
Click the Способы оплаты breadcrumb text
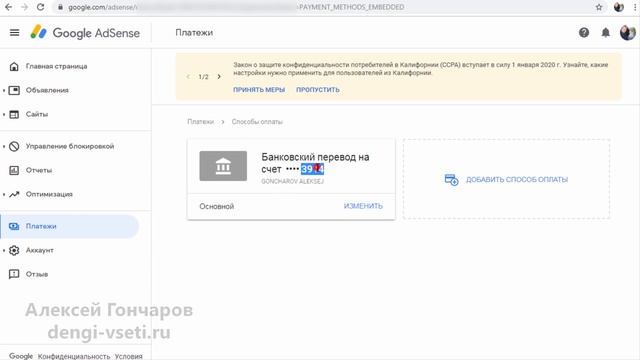pyautogui.click(x=257, y=122)
